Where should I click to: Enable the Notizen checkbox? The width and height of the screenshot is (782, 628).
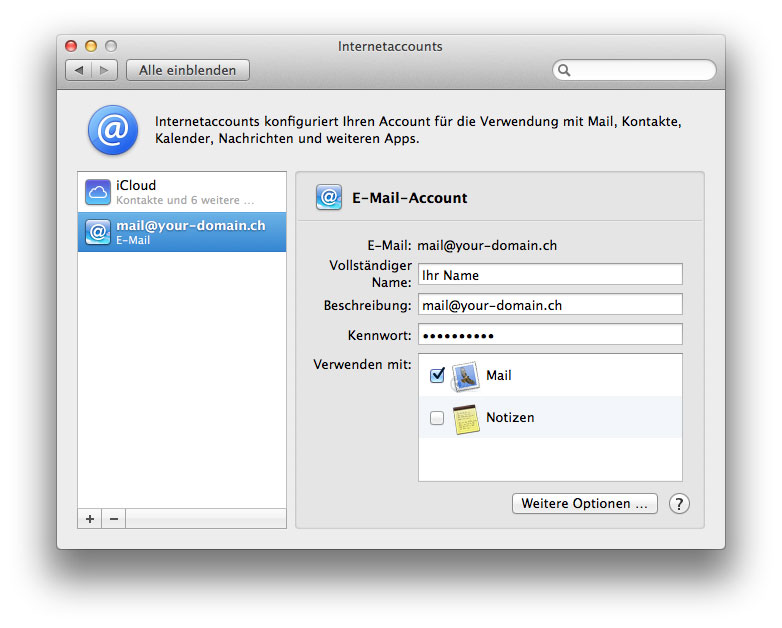[x=437, y=418]
